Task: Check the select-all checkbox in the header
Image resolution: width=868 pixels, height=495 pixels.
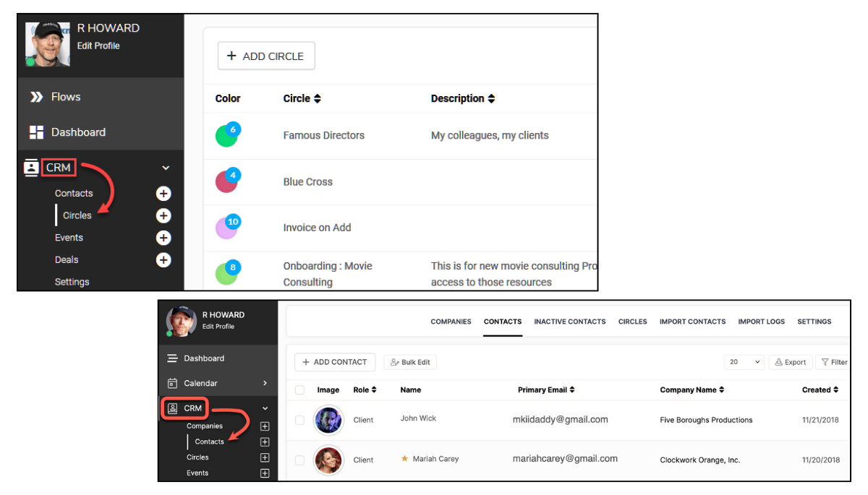Action: (299, 389)
